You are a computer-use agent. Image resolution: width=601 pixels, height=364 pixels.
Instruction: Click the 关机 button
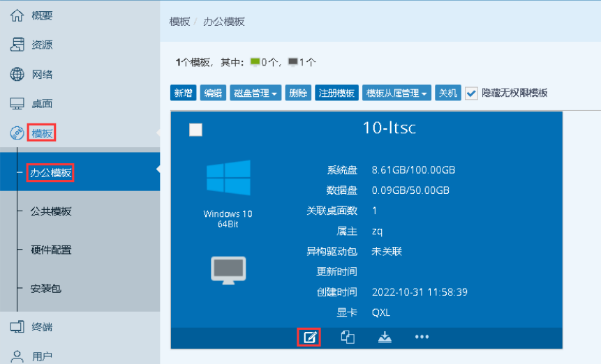pos(447,93)
